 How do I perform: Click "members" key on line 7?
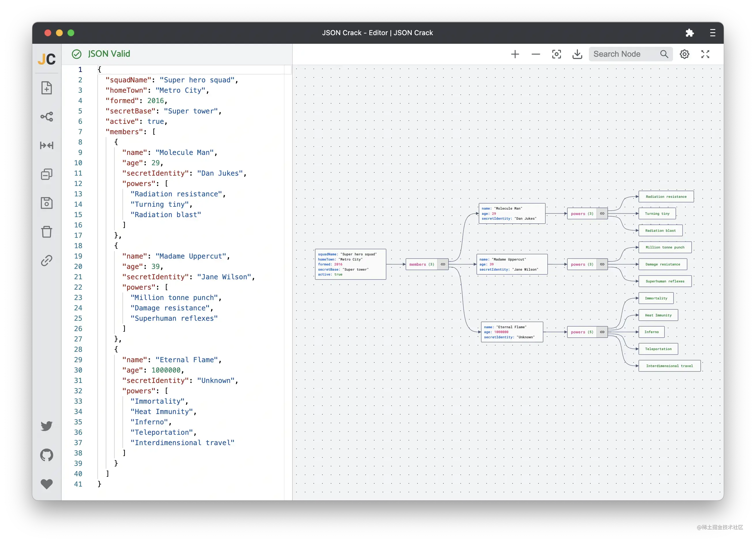(x=124, y=132)
